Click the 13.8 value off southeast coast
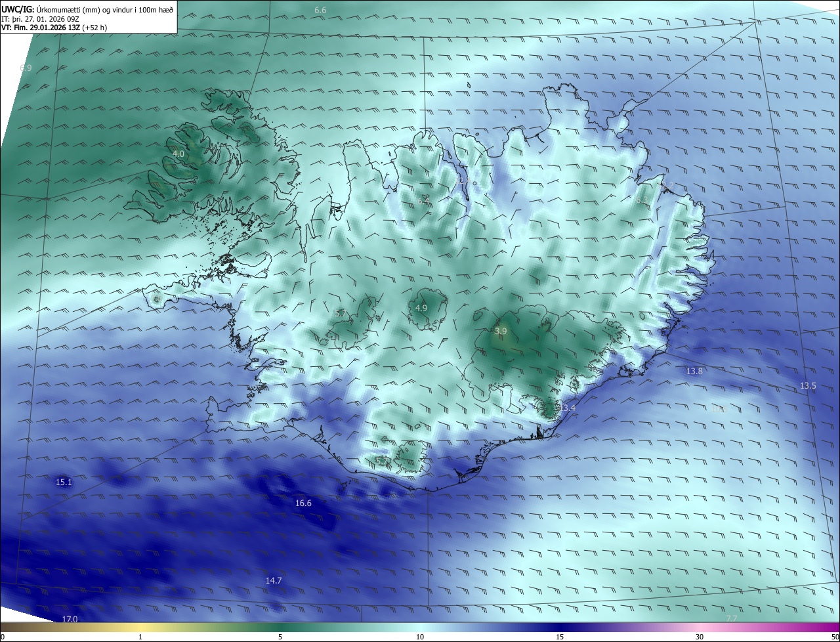This screenshot has width=840, height=642. click(x=694, y=372)
